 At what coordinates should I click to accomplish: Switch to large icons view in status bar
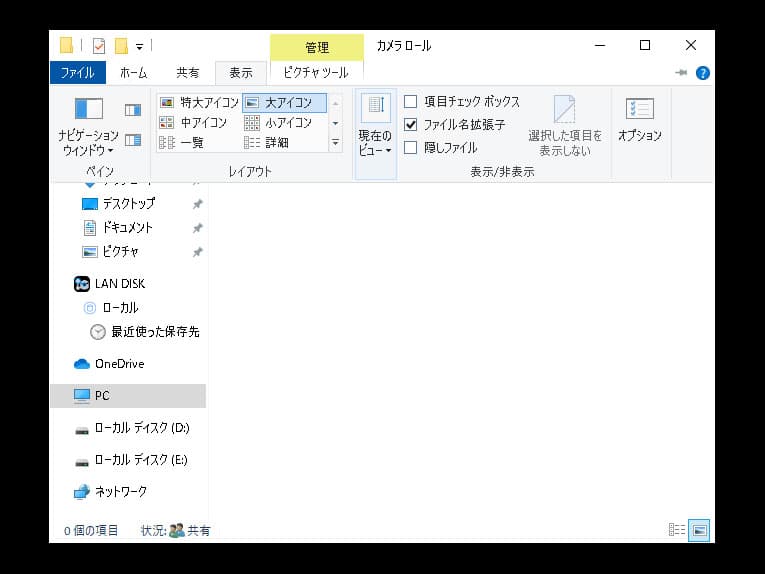click(x=699, y=530)
